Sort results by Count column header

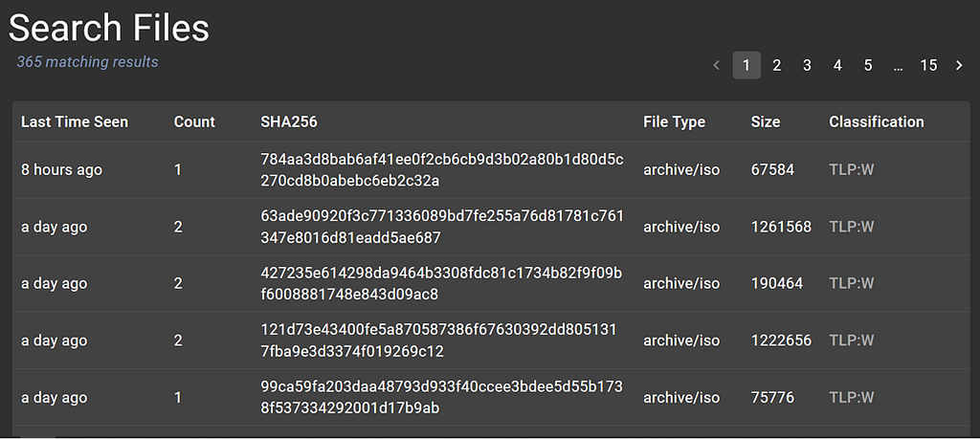(194, 121)
